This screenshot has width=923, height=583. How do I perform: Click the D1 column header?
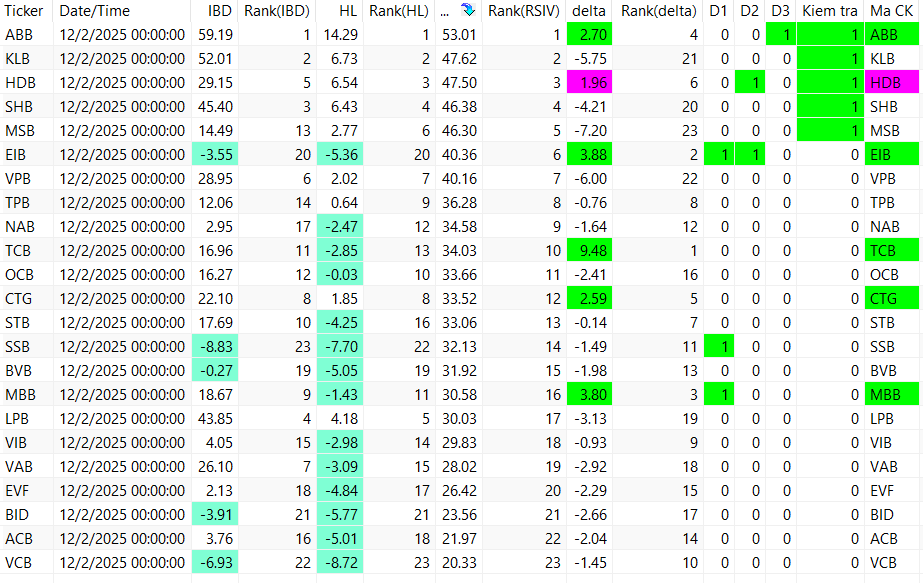pos(718,11)
